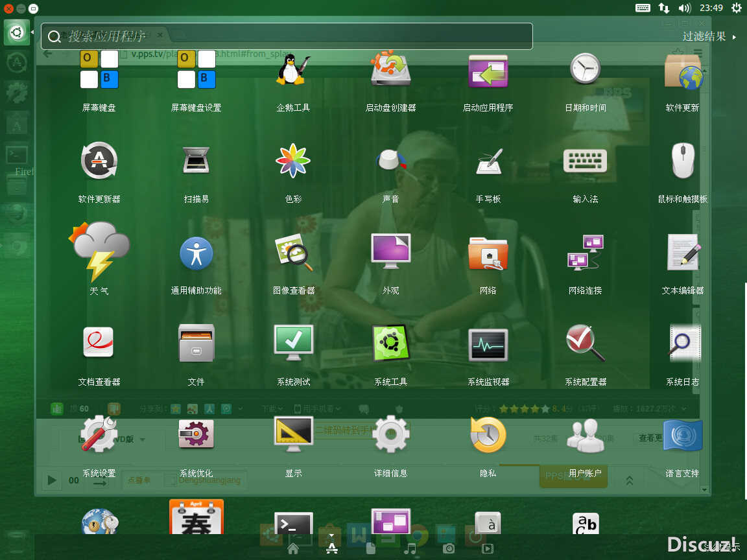Launch the terminal icon in bottom row
This screenshot has width=747, height=560.
point(294,523)
